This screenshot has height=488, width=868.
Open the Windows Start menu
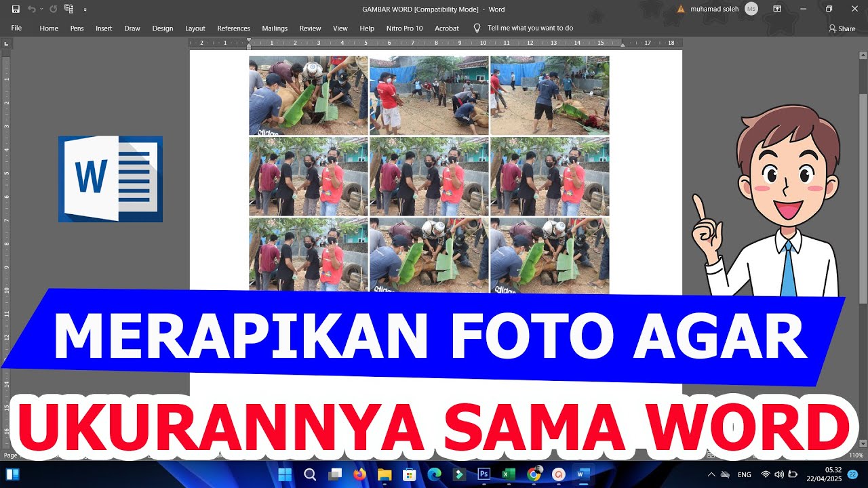click(x=285, y=474)
